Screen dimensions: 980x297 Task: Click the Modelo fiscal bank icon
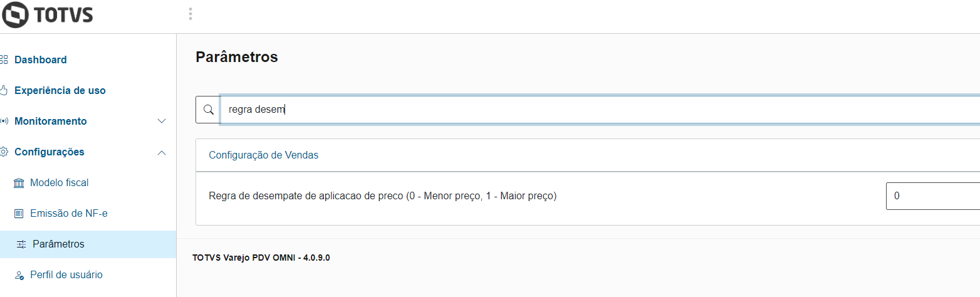pyautogui.click(x=18, y=183)
